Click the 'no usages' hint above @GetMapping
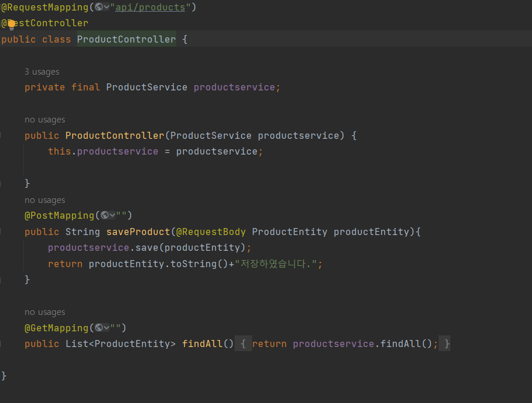Viewport: 532px width, 403px height. pyautogui.click(x=45, y=312)
